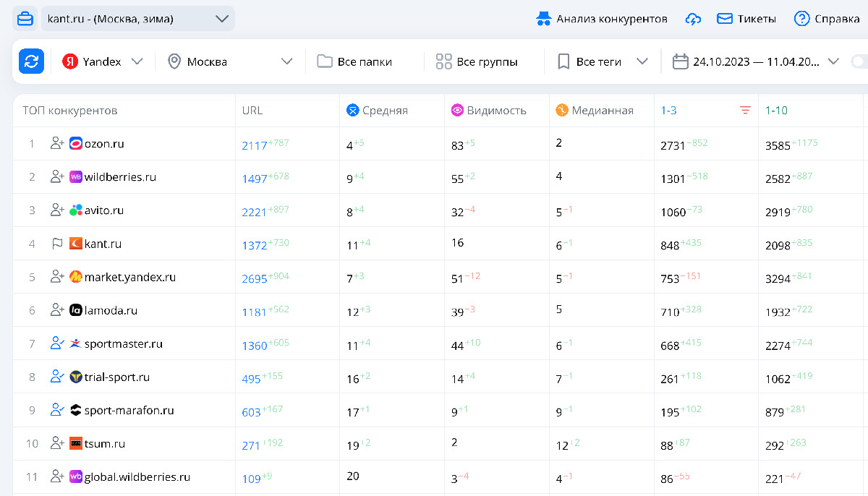Open the Все теги dropdown
The height and width of the screenshot is (496, 868).
point(603,61)
